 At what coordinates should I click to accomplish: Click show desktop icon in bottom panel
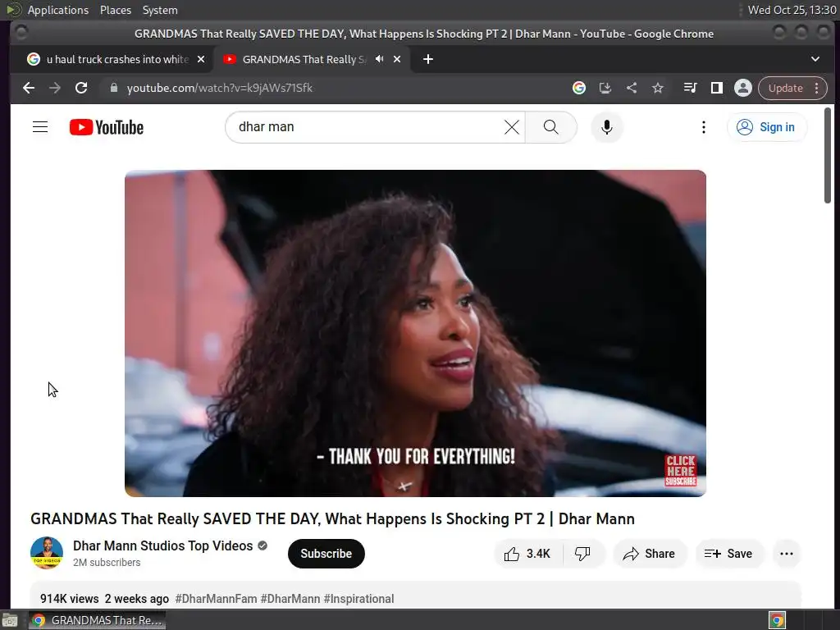coord(10,620)
